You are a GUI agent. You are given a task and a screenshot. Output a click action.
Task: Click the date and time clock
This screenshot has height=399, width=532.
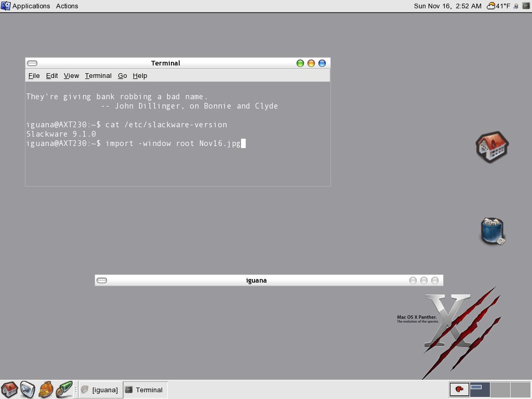pyautogui.click(x=447, y=6)
